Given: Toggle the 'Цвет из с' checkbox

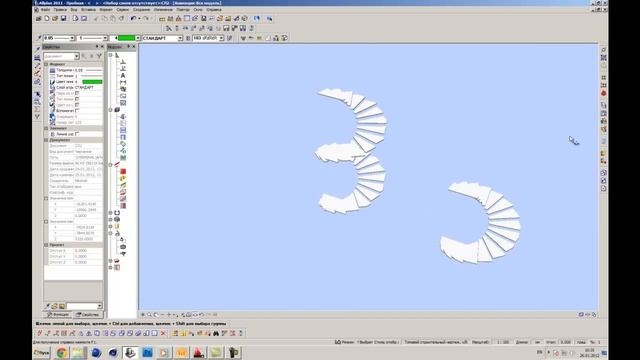Looking at the screenshot, I should point(77,105).
